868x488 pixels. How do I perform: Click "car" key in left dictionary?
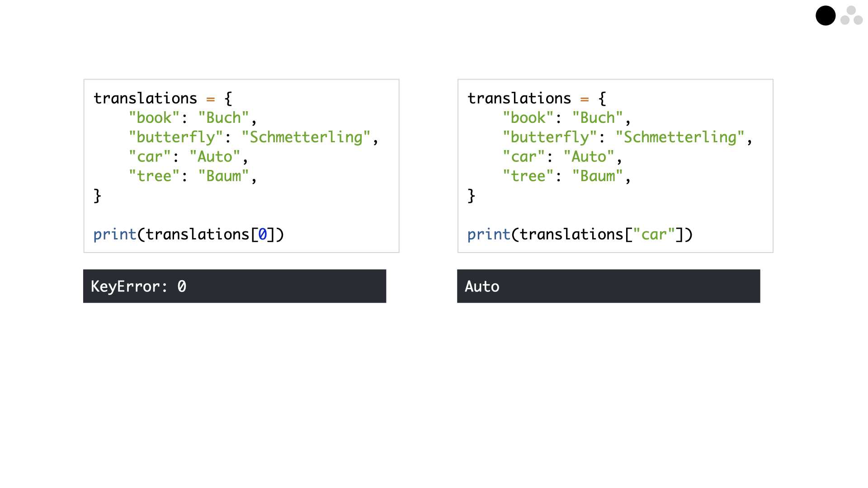tap(150, 157)
